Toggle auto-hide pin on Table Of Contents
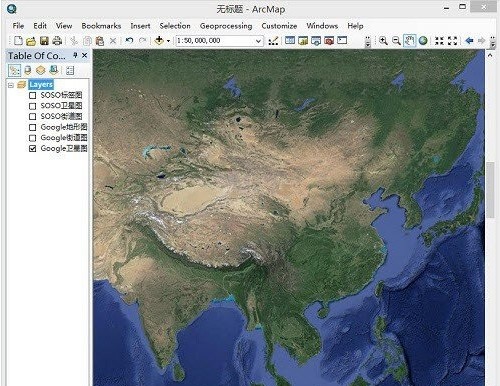This screenshot has width=500, height=386. coord(75,55)
